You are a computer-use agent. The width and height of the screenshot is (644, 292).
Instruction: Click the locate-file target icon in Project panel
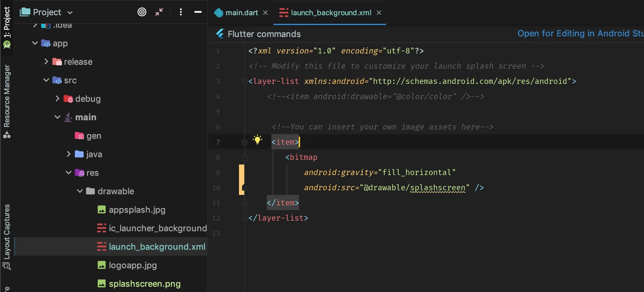[x=142, y=12]
